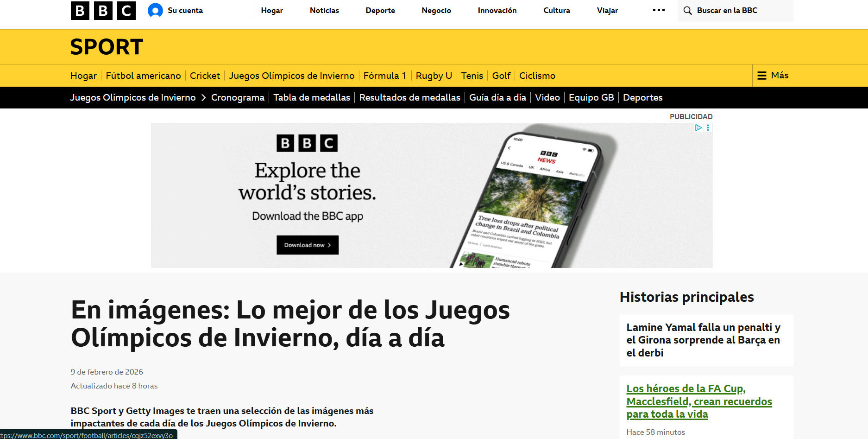Click the BBC logo inside the advertisement
The width and height of the screenshot is (868, 439).
[x=307, y=143]
